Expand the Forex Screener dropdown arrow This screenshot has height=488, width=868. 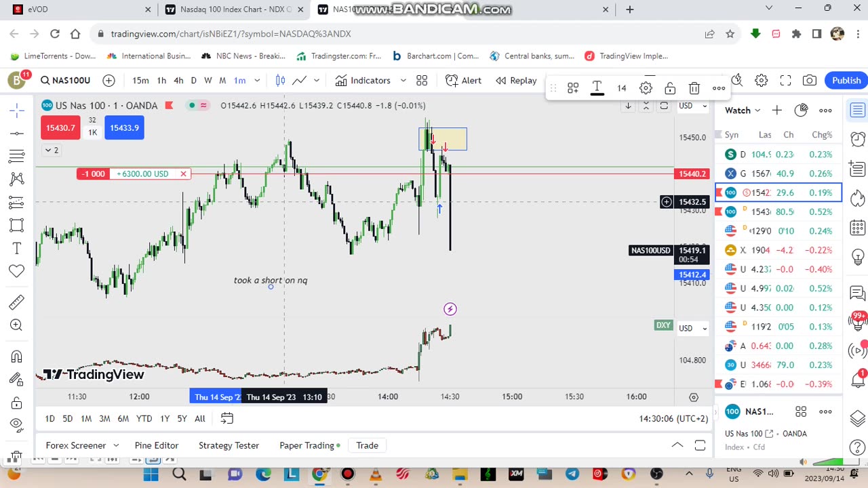(116, 445)
